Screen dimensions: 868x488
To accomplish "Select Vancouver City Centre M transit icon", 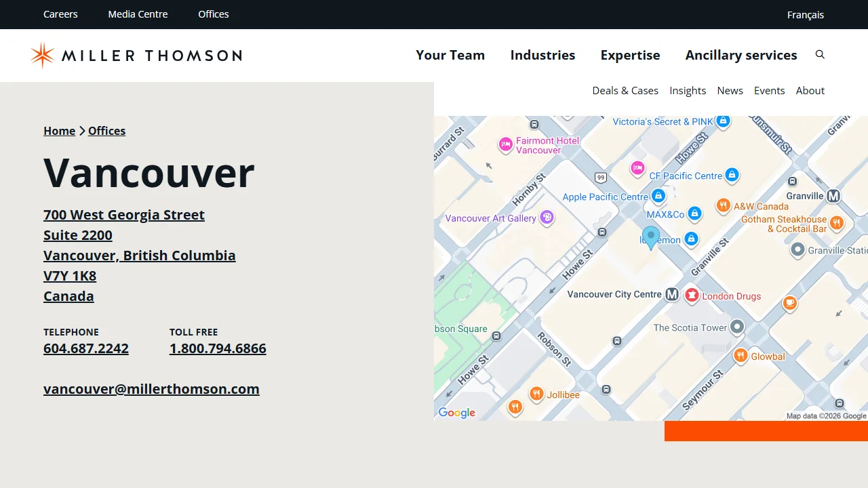I will 672,294.
